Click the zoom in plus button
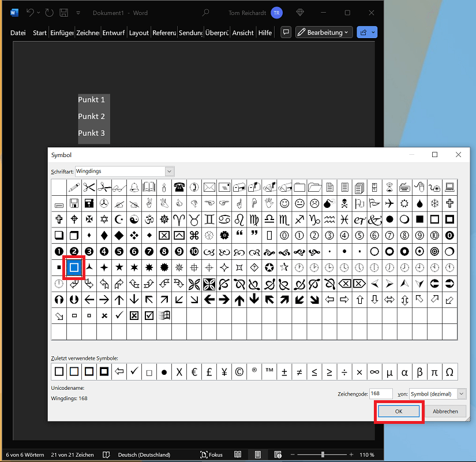This screenshot has width=476, height=462. [351, 454]
